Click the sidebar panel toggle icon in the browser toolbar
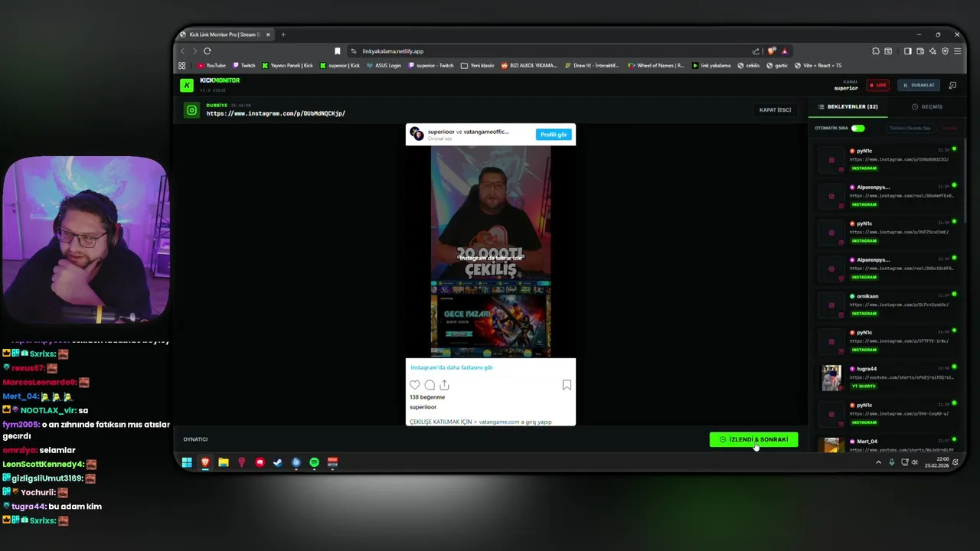 point(907,51)
